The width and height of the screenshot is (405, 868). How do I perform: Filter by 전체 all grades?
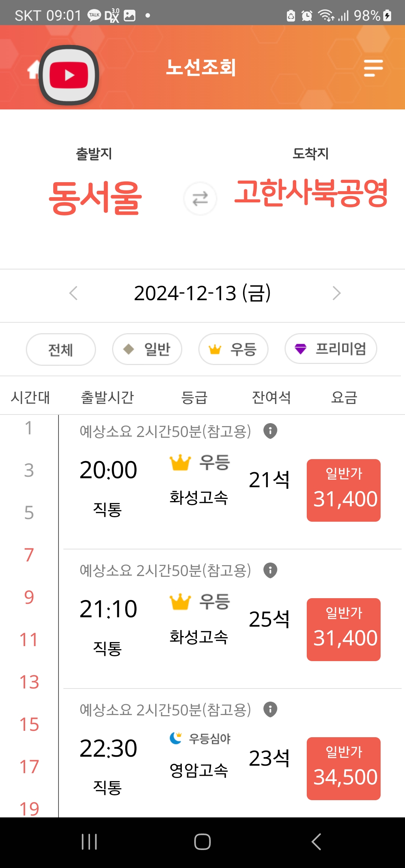(x=61, y=349)
